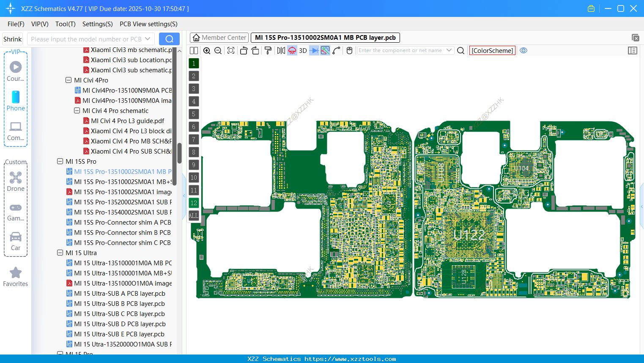Activate the board rotate-right tool
This screenshot has width=644, height=363.
(255, 50)
